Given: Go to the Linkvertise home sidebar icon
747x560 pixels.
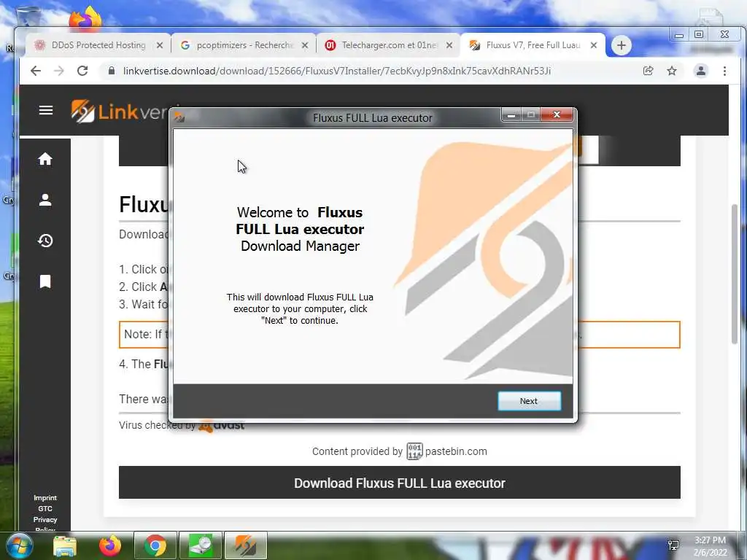Looking at the screenshot, I should (x=45, y=158).
